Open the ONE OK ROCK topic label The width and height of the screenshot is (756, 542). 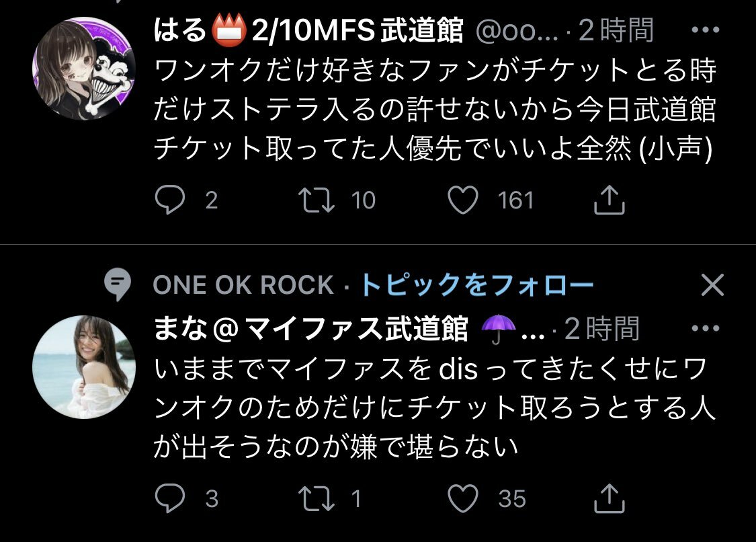coord(243,284)
